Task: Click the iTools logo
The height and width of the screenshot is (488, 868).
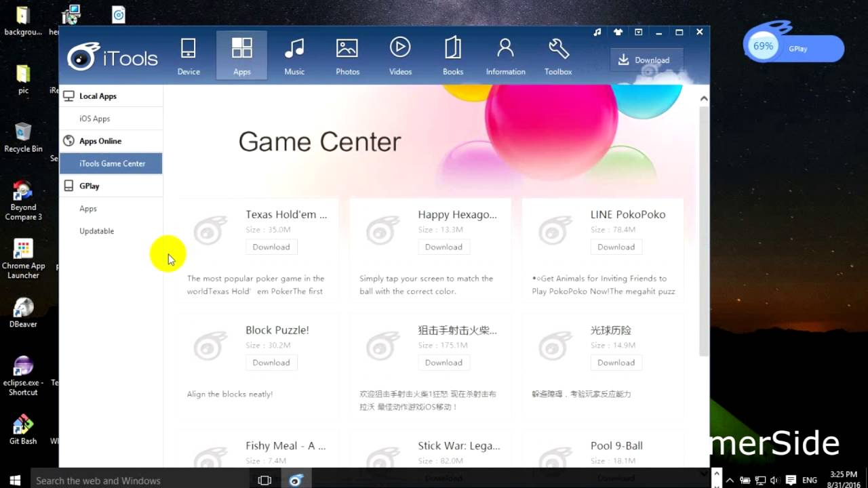Action: pos(113,58)
